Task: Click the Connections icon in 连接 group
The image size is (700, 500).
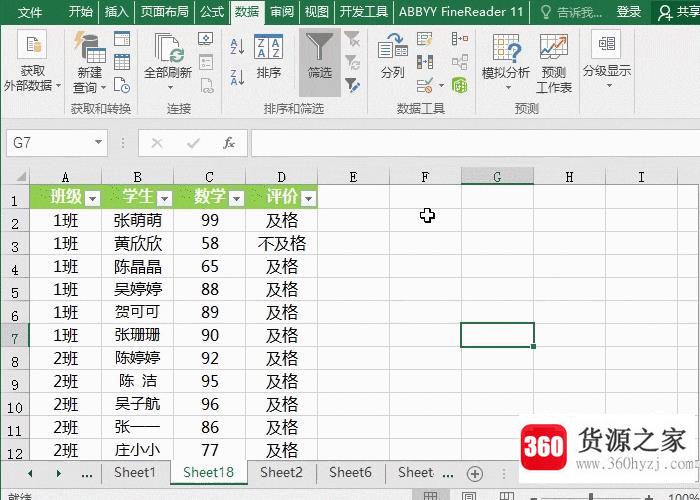Action: [x=206, y=39]
